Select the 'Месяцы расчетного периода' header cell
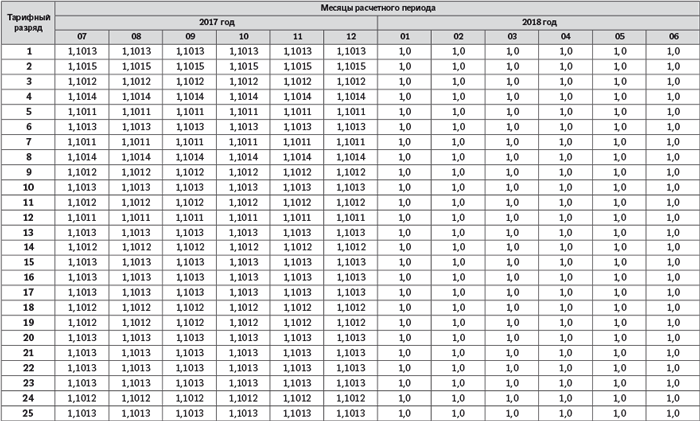The image size is (700, 421). 377,7
